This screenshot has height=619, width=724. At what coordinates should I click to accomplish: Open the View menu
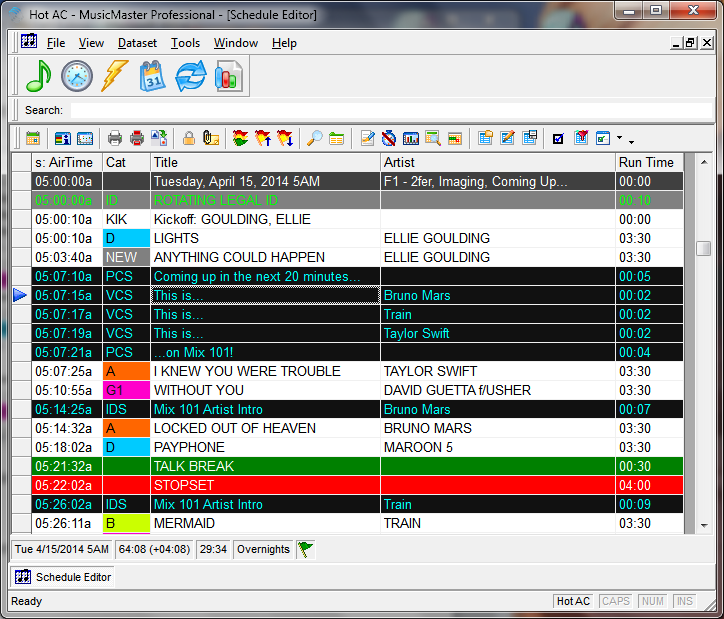[x=91, y=43]
